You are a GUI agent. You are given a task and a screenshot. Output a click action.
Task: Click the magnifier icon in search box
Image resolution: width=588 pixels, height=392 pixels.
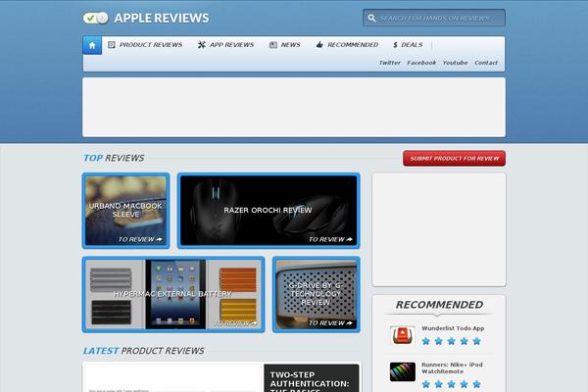point(371,18)
